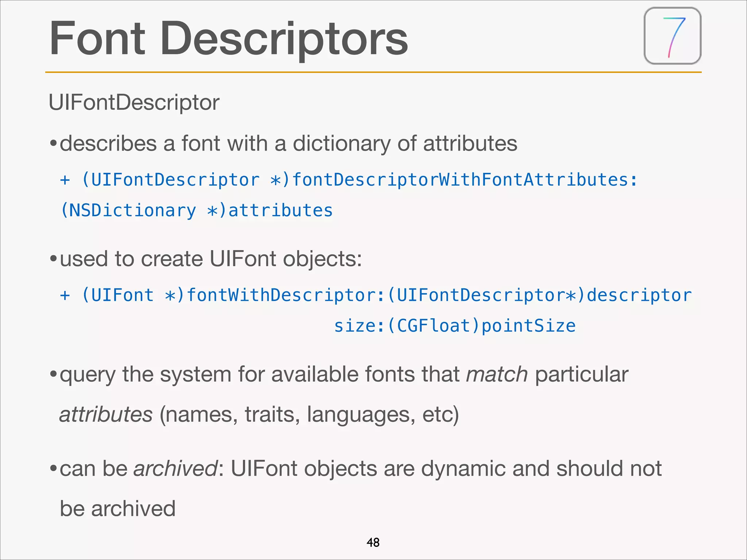The height and width of the screenshot is (560, 747).
Task: Select the 'UIFontDescriptor' subtitle text
Action: [x=134, y=102]
